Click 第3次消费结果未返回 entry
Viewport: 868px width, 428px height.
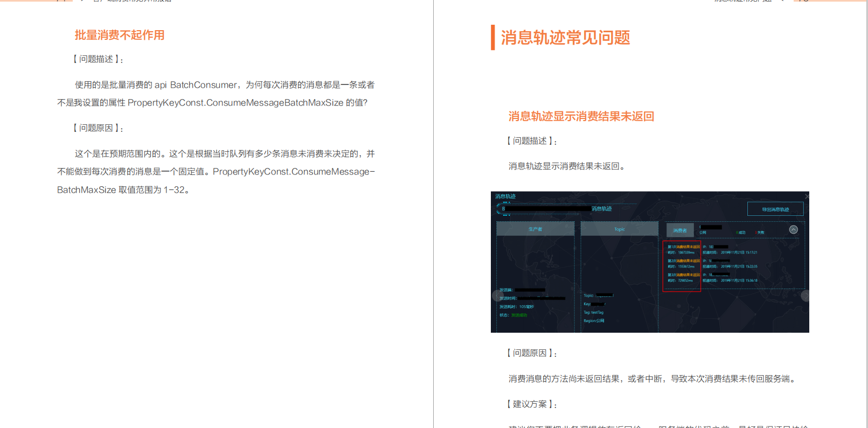point(684,275)
